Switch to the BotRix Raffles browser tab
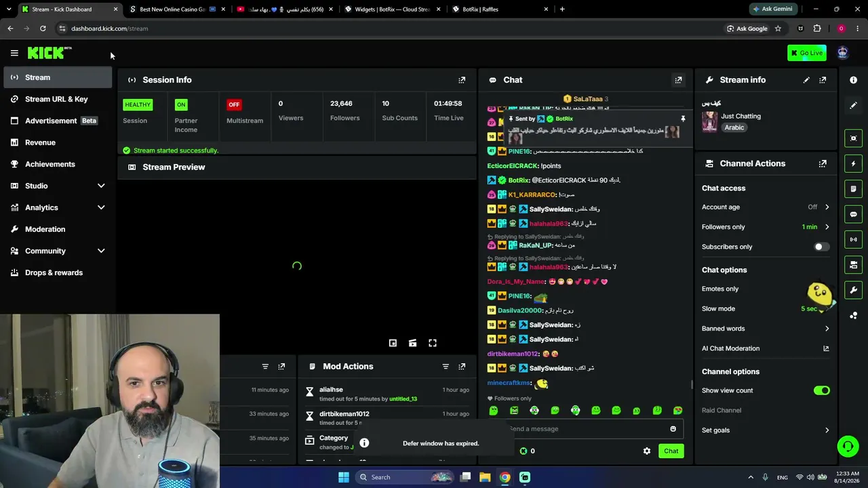The height and width of the screenshot is (488, 868). 499,9
